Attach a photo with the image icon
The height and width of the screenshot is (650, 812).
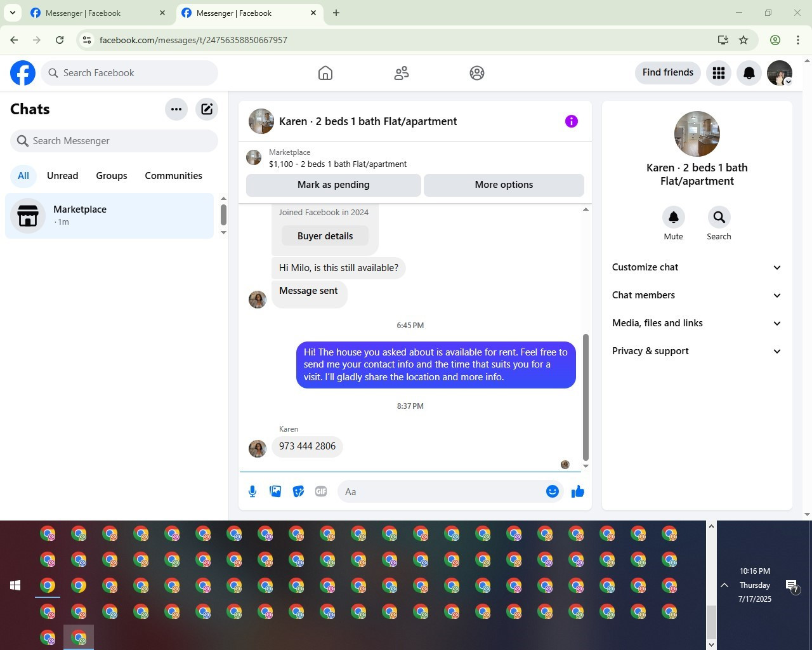point(275,491)
